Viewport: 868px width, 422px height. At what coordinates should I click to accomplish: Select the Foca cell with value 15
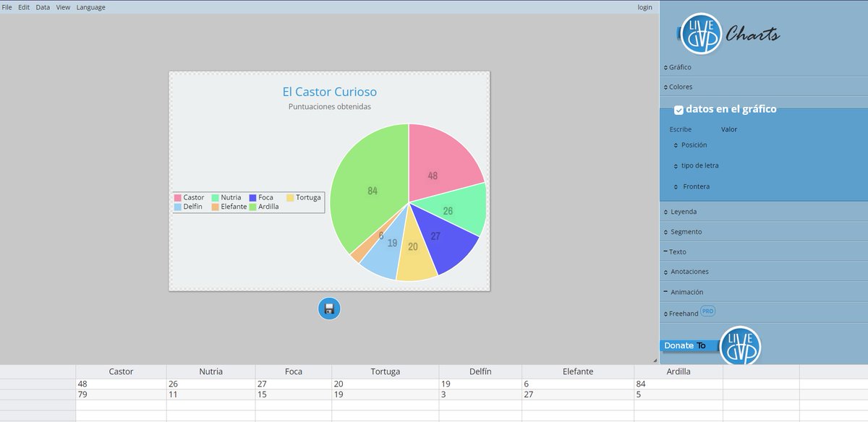(x=294, y=395)
